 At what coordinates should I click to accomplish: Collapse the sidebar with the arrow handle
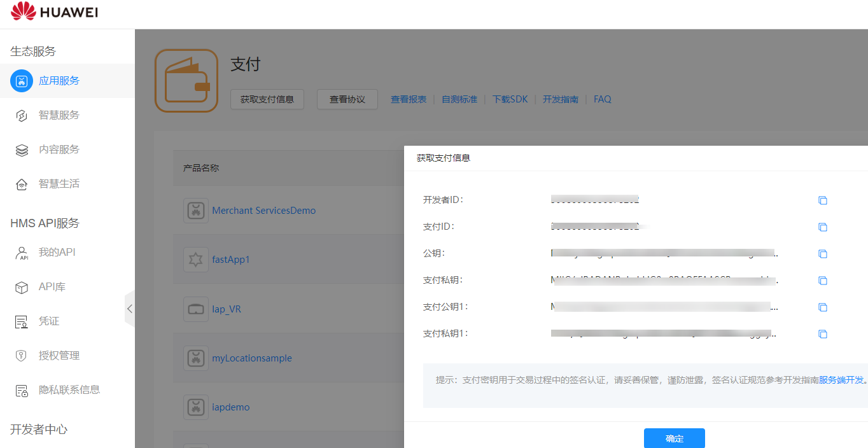click(129, 309)
